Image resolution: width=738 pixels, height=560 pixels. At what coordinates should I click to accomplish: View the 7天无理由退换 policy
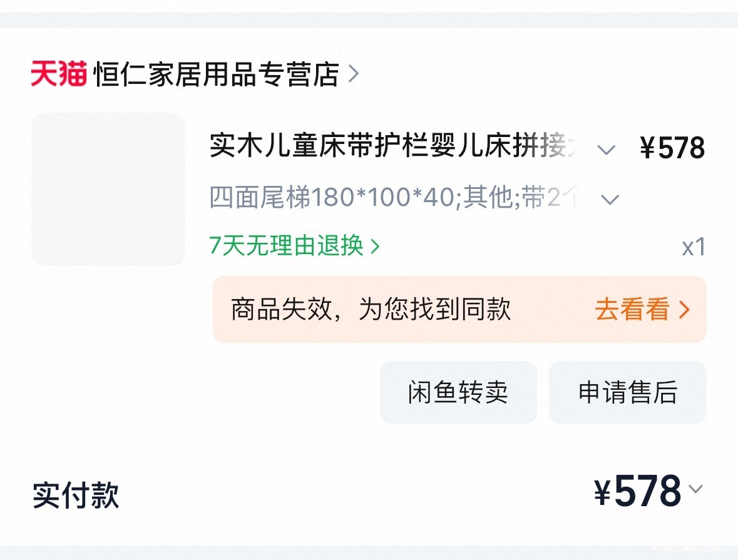click(x=287, y=246)
